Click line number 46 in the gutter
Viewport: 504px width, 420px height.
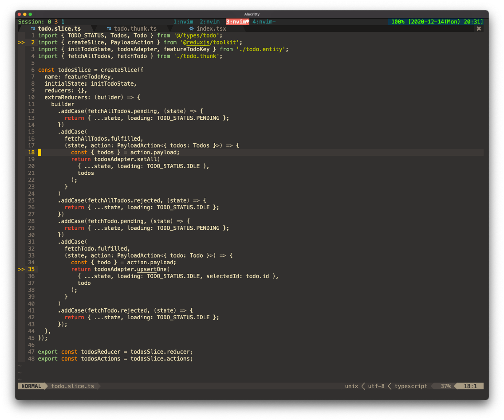(x=31, y=345)
